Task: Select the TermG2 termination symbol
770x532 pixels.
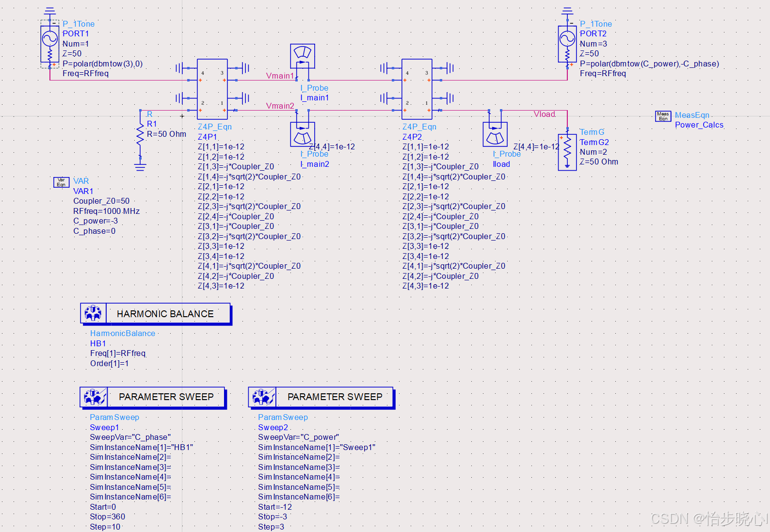Action: tap(567, 151)
